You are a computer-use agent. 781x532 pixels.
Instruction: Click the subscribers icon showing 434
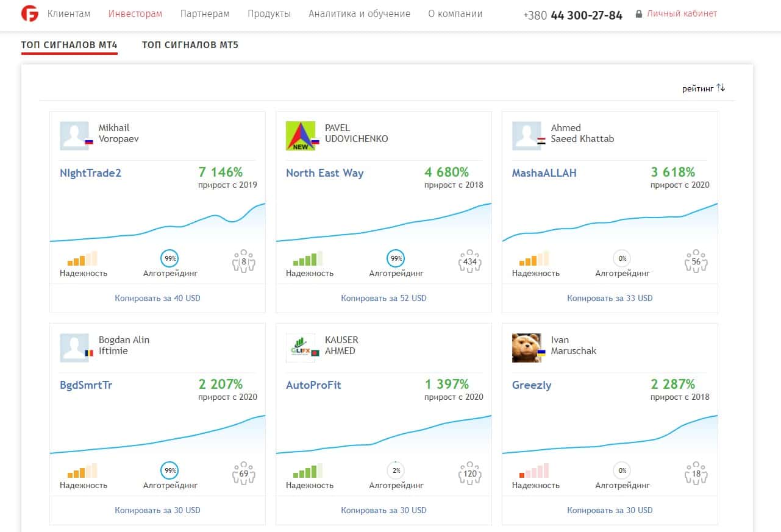coord(470,261)
